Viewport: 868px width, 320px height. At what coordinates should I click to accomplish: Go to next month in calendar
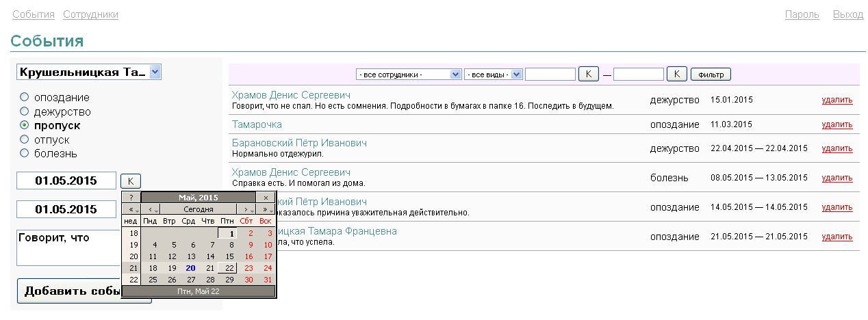click(246, 209)
